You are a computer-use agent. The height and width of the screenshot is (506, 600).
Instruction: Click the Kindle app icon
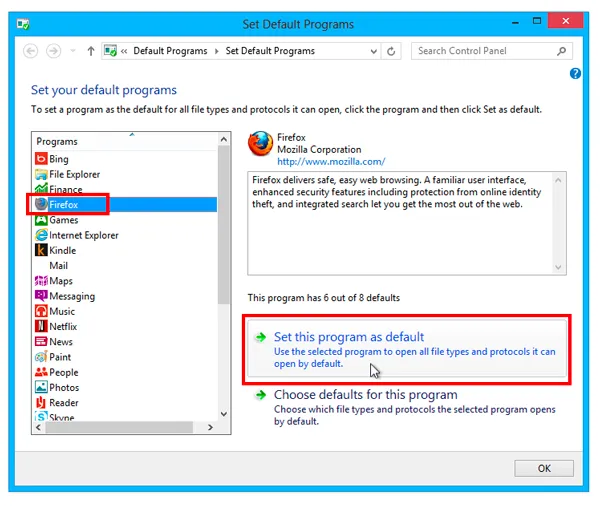pyautogui.click(x=41, y=250)
